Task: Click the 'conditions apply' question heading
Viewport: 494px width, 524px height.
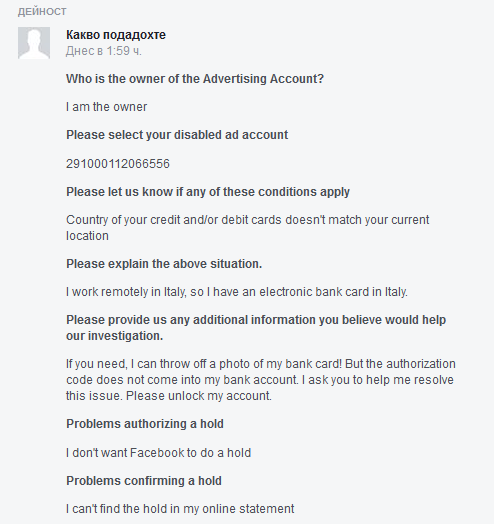Action: (x=208, y=192)
